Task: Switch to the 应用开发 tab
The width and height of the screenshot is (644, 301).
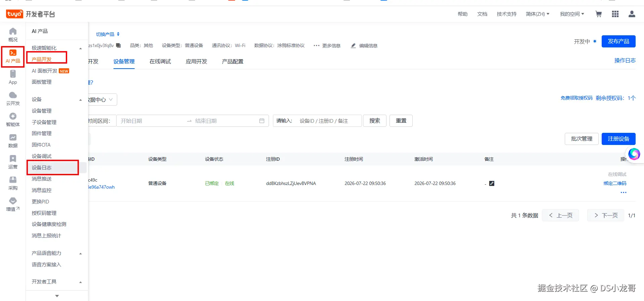Action: [x=196, y=62]
